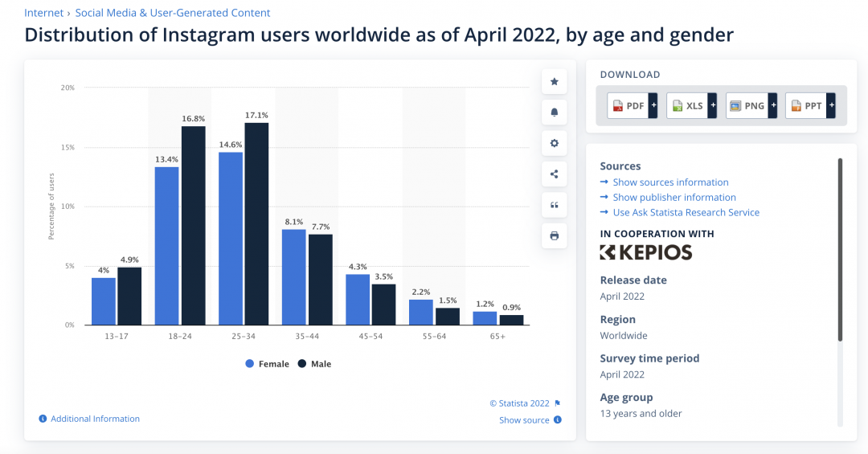The width and height of the screenshot is (868, 454).
Task: Click the Additional Information link
Action: (95, 419)
